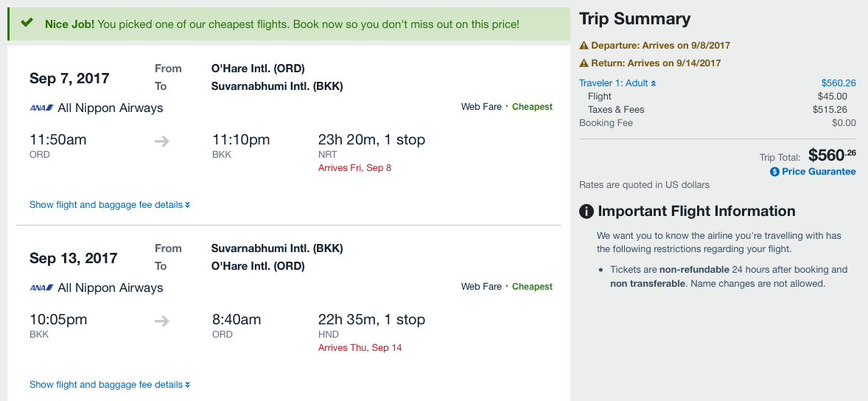The width and height of the screenshot is (868, 401).
Task: Click the return flight direction arrow
Action: [162, 321]
